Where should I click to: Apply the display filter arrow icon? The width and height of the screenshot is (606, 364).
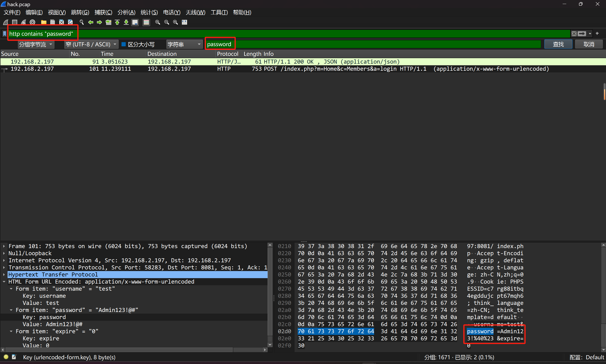(x=582, y=34)
